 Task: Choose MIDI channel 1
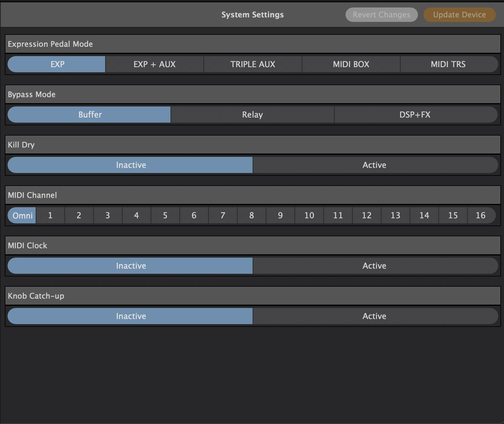click(50, 215)
